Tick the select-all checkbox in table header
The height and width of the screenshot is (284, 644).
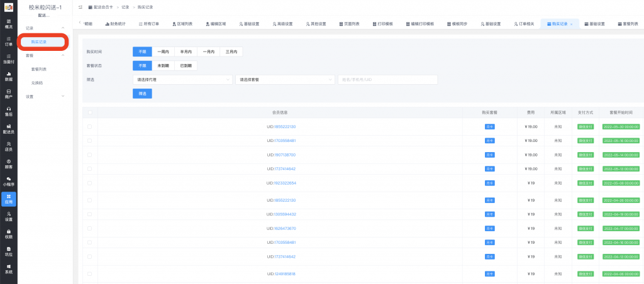click(x=90, y=112)
